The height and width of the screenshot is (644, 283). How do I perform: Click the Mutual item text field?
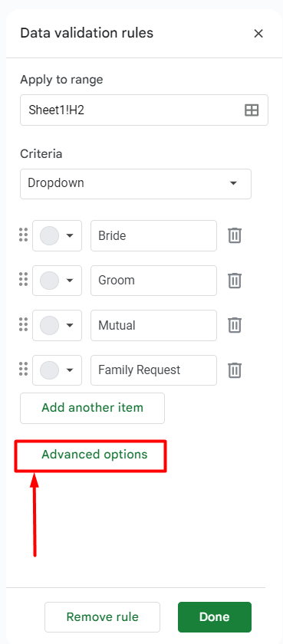[153, 325]
